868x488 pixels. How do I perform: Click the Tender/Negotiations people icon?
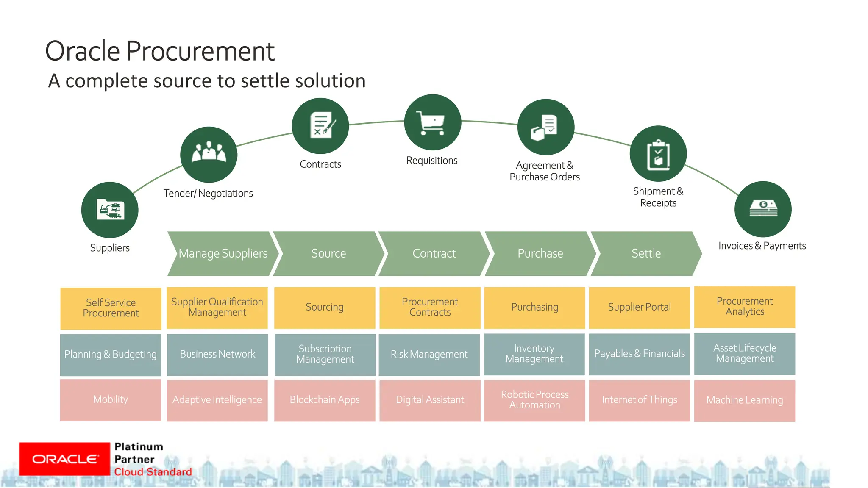coord(209,154)
